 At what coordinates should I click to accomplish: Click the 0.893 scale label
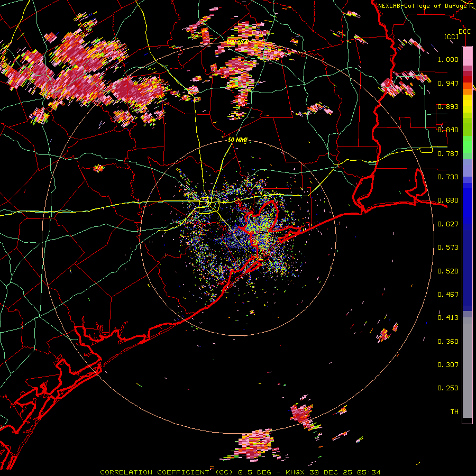click(448, 106)
